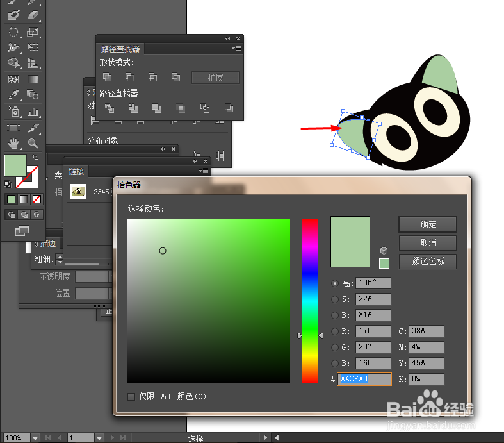The width and height of the screenshot is (504, 443).
Task: Click the 扩展 button in Pathfinder
Action: (215, 78)
